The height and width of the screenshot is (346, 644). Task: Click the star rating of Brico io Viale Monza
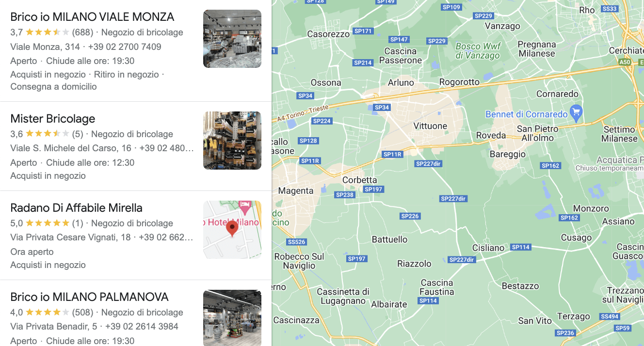[x=47, y=32]
